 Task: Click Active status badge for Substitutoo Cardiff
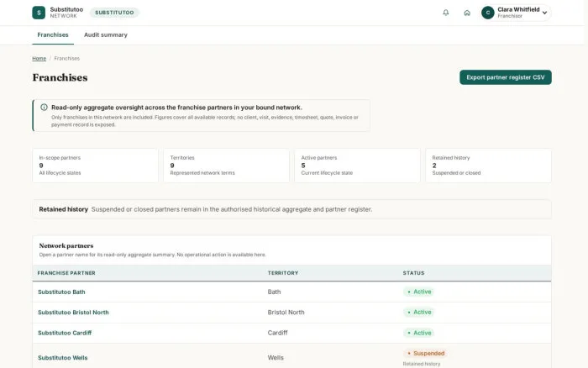tap(418, 333)
